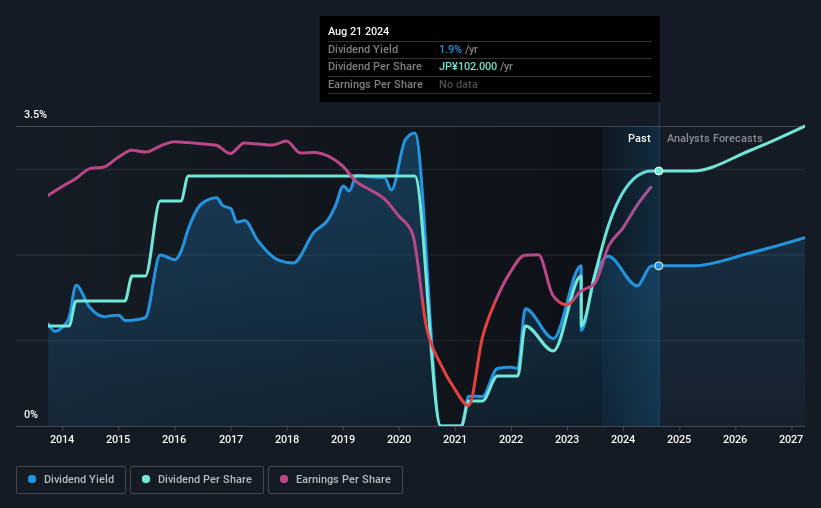Toggle the Dividend Yield legend button

coord(71,480)
